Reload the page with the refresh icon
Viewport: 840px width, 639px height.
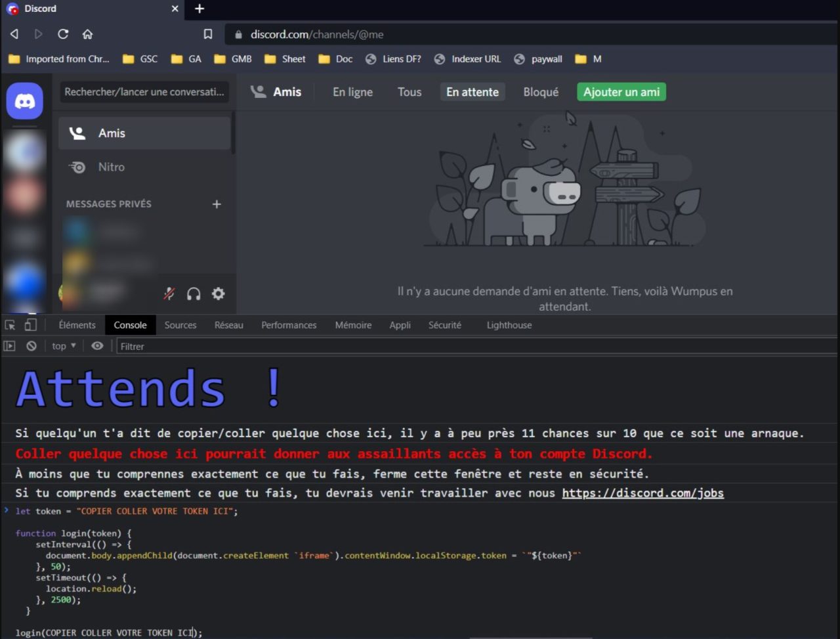click(x=62, y=34)
